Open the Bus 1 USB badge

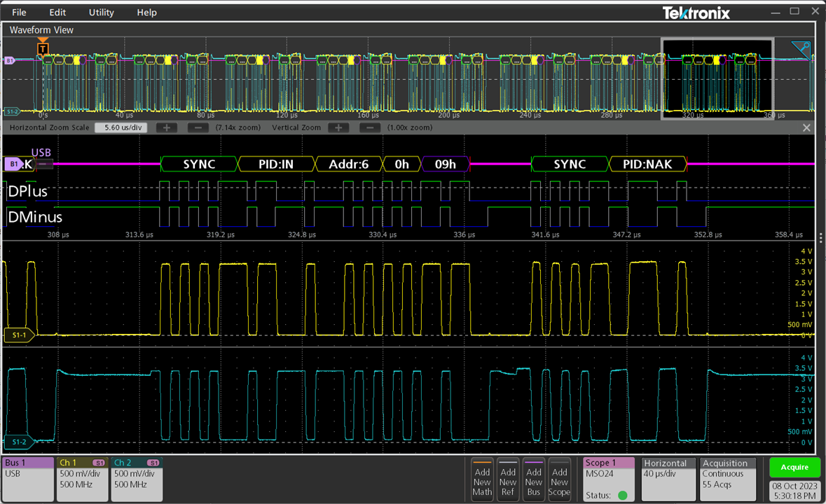point(29,479)
